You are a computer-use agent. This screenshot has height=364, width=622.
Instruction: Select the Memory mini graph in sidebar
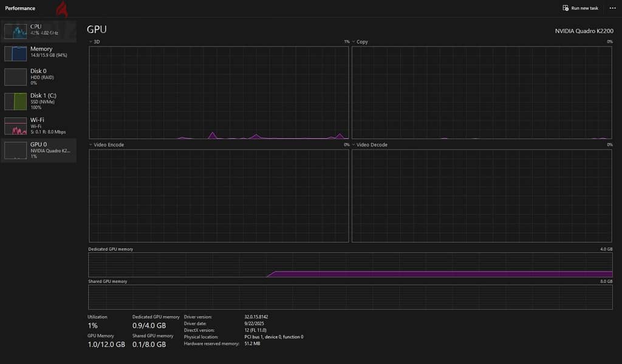point(15,53)
